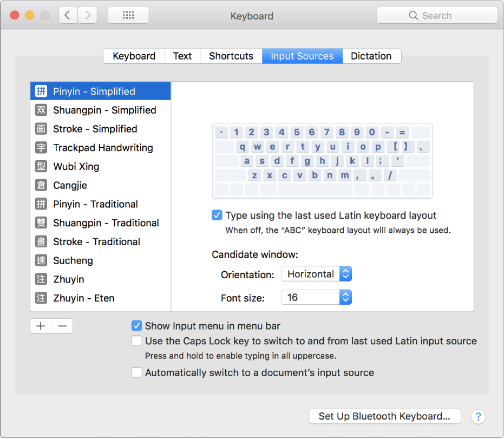
Task: Click the Sucheng input source icon
Action: pyautogui.click(x=41, y=261)
